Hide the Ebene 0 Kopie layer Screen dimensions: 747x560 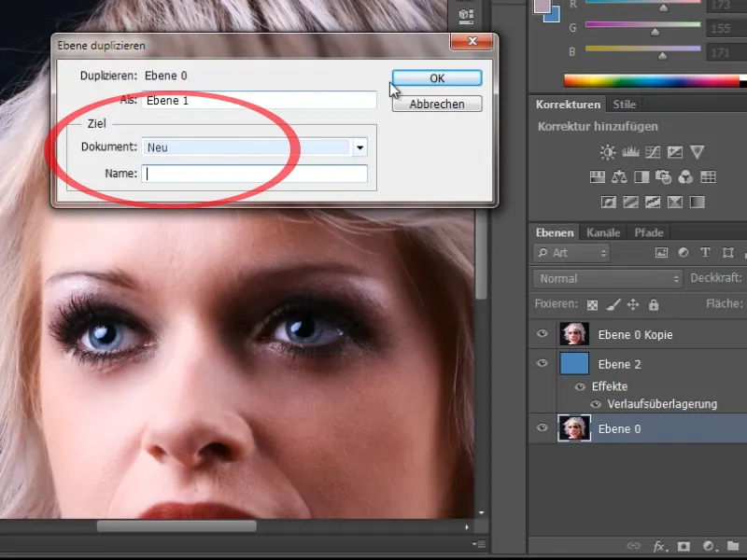pyautogui.click(x=543, y=334)
